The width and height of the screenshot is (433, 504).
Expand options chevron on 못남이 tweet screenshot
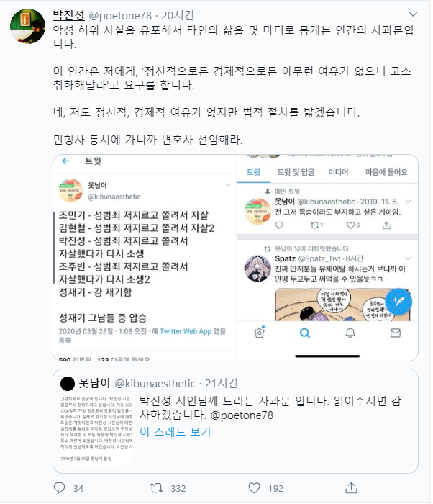pos(228,186)
